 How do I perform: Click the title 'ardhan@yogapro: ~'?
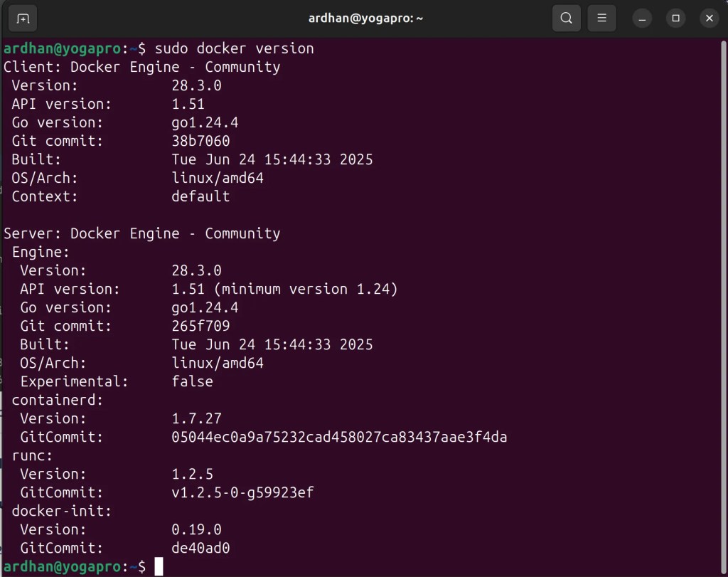(365, 18)
